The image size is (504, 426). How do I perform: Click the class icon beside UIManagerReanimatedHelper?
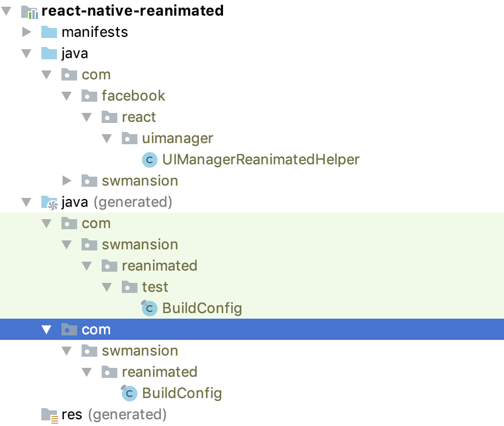click(x=149, y=159)
